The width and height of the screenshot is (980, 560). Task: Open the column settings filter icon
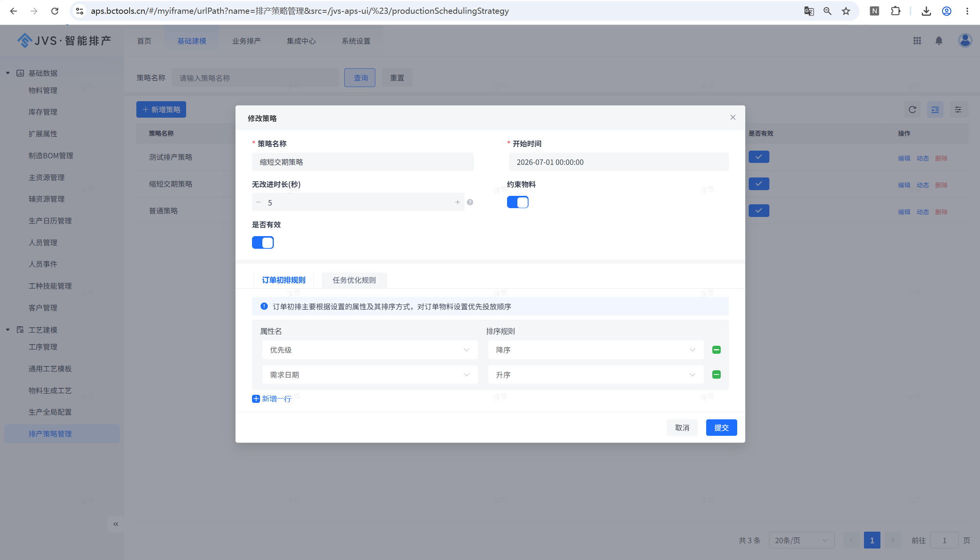[x=958, y=110]
